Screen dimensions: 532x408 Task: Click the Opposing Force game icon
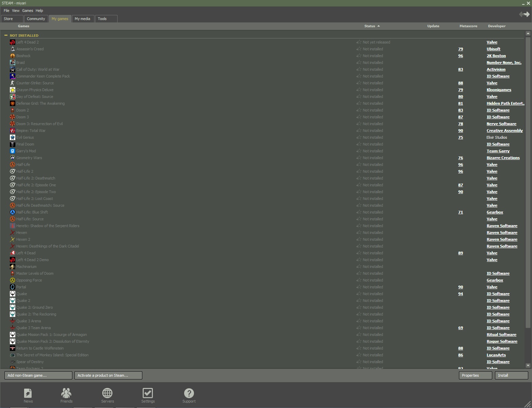13,280
